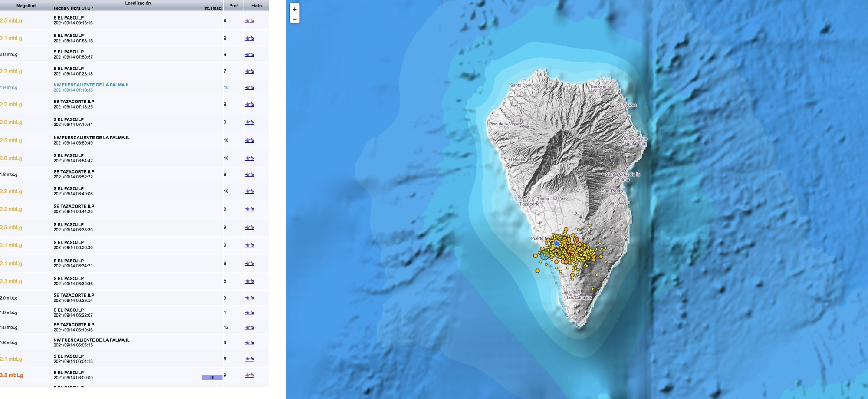This screenshot has height=399, width=868.
Task: Click a yellow earthquake dot near Las Indias
Action: pos(572,279)
